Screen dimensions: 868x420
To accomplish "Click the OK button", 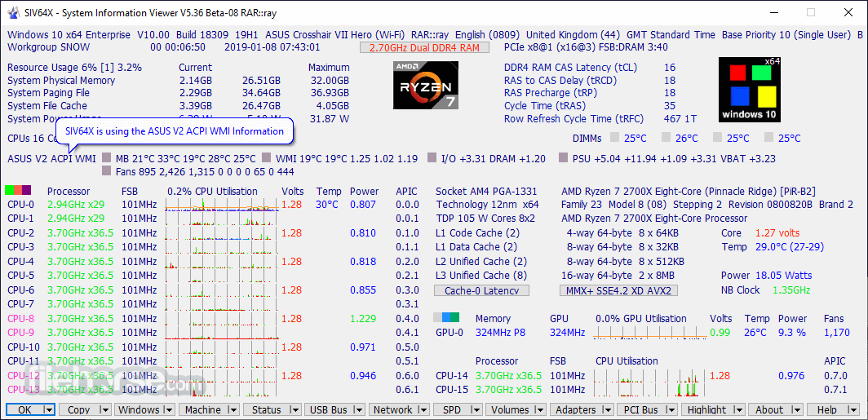I will [x=25, y=410].
